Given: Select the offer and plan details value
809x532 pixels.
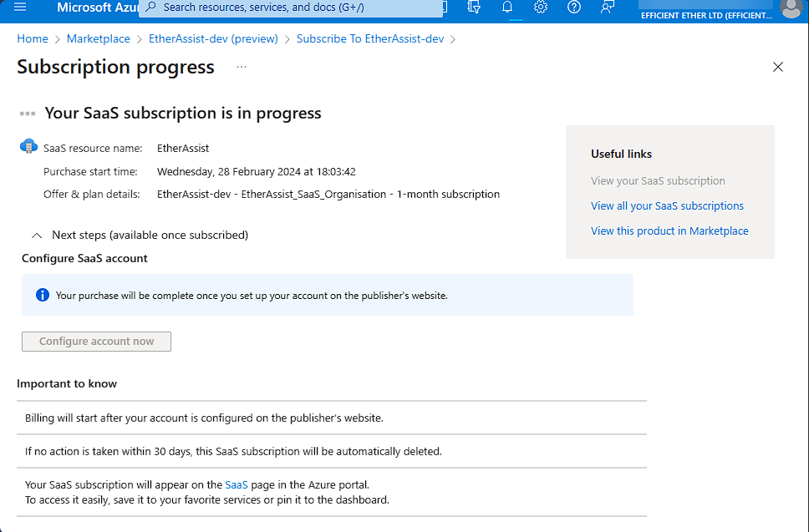Looking at the screenshot, I should tap(328, 195).
